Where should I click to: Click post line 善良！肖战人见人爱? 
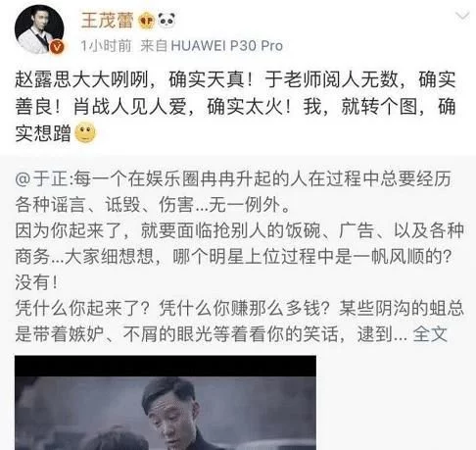(x=235, y=107)
